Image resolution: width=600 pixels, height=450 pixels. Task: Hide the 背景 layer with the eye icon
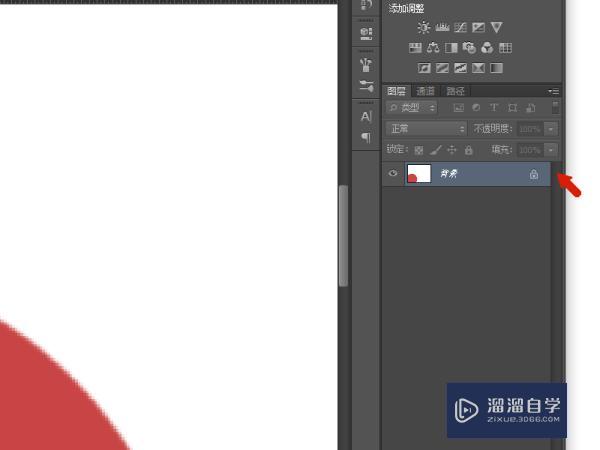(x=393, y=173)
